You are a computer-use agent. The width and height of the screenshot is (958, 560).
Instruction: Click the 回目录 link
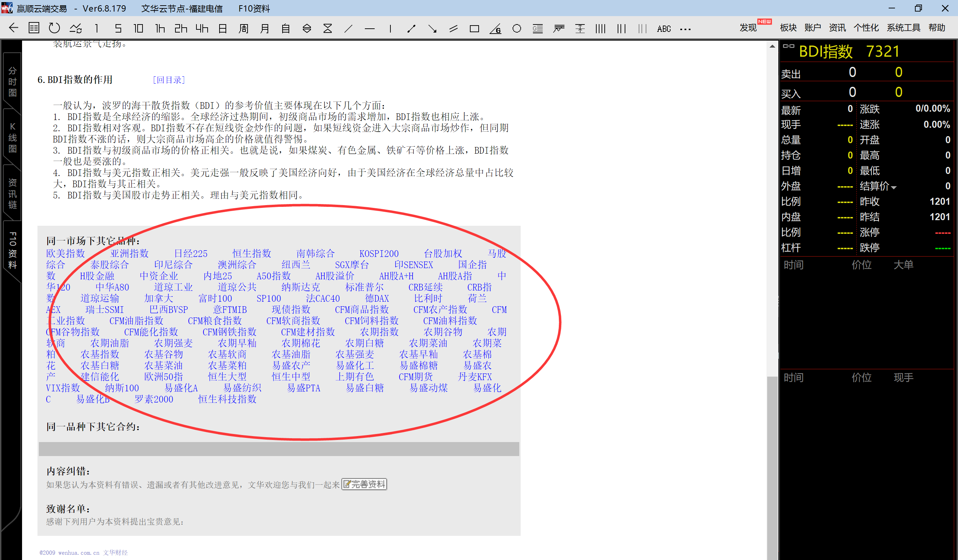point(168,80)
